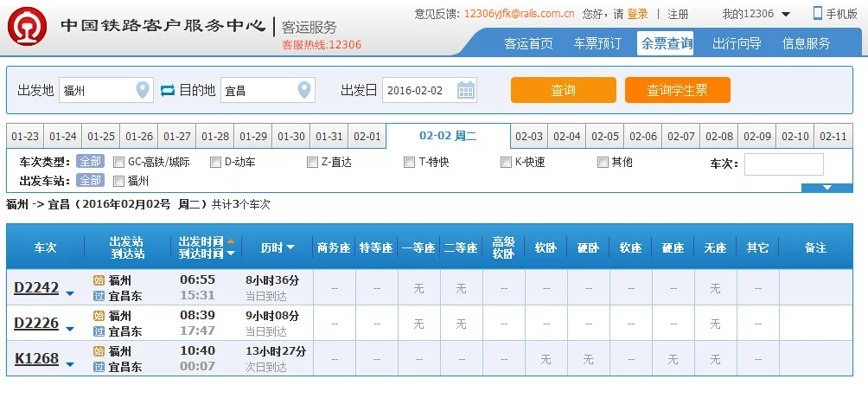This screenshot has width=868, height=398.
Task: Click the 出发地 input field with 福州
Action: tap(105, 90)
